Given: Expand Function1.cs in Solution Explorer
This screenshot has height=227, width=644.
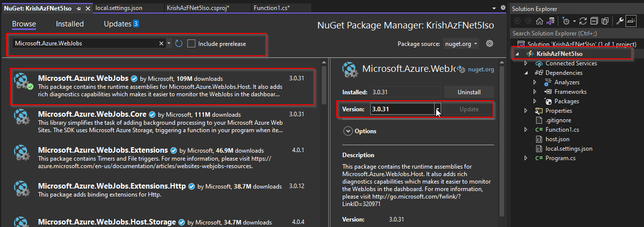Looking at the screenshot, I should (x=526, y=130).
